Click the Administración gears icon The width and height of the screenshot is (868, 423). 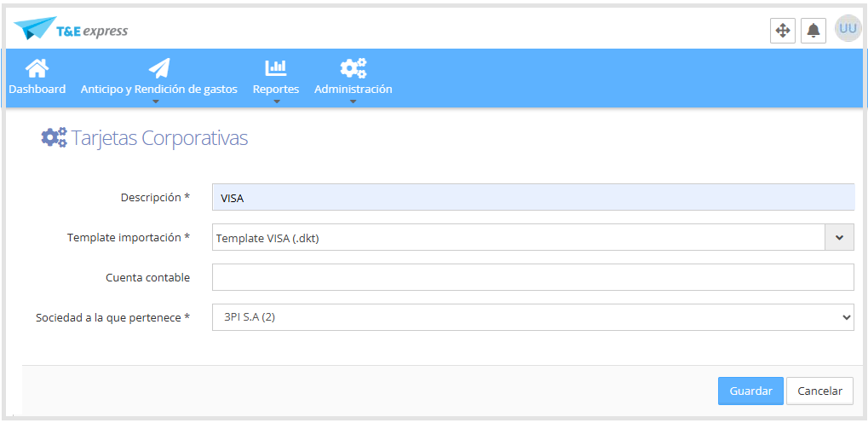click(354, 68)
